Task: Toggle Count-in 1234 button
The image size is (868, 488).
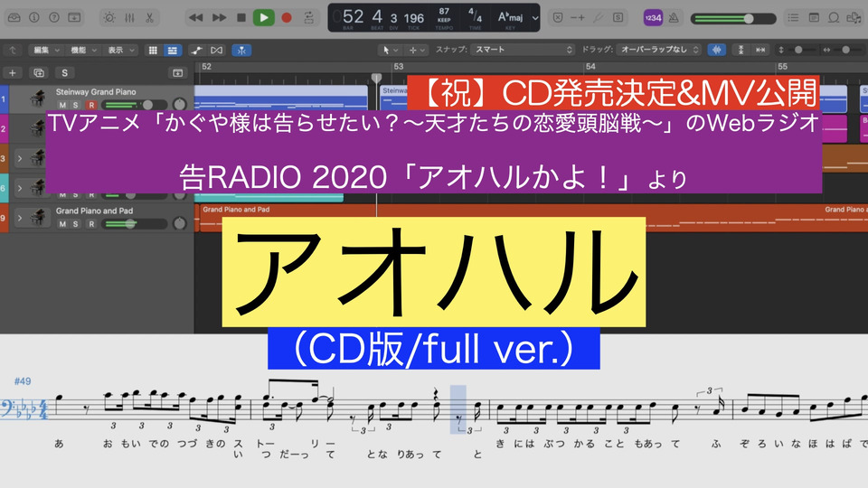Action: 653,18
